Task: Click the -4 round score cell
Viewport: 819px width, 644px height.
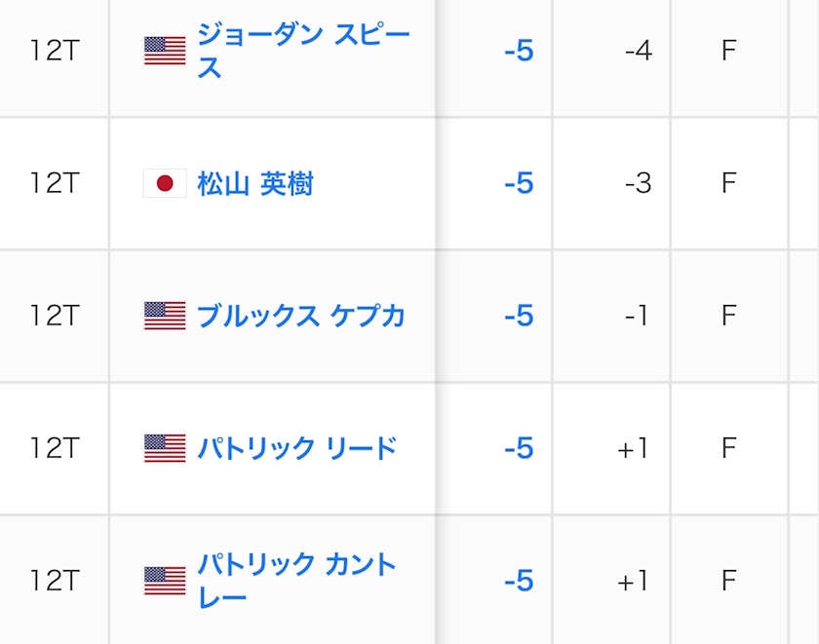Action: point(638,51)
